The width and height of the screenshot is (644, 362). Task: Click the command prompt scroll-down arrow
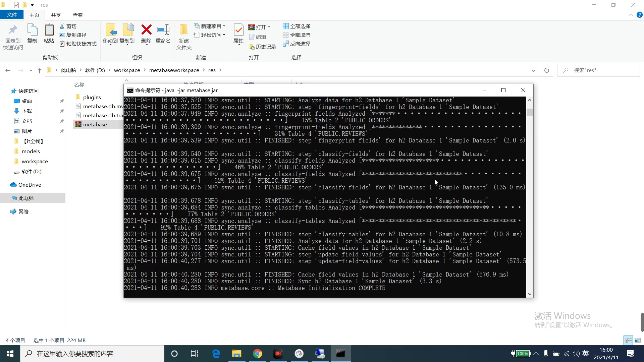[x=530, y=294]
